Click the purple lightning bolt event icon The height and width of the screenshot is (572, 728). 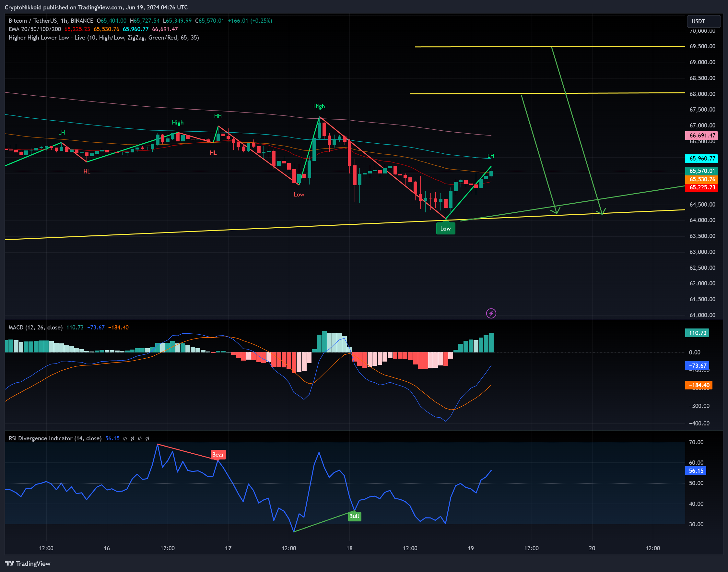coord(491,314)
